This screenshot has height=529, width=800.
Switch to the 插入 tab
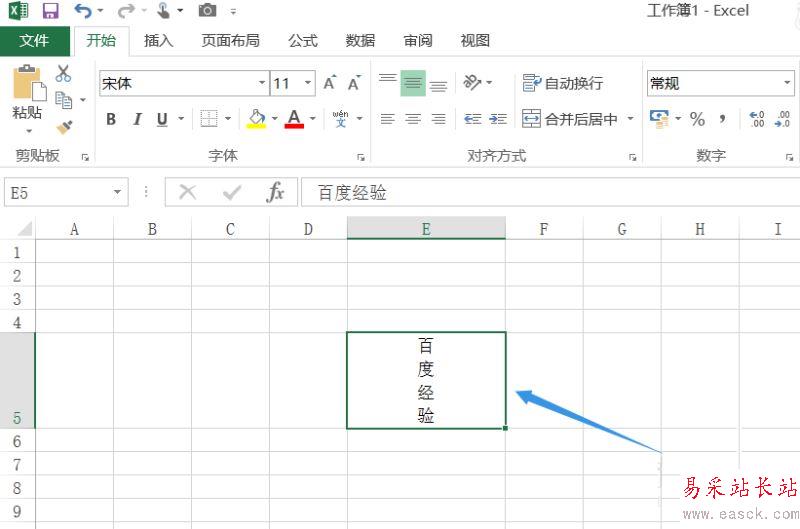tap(159, 41)
